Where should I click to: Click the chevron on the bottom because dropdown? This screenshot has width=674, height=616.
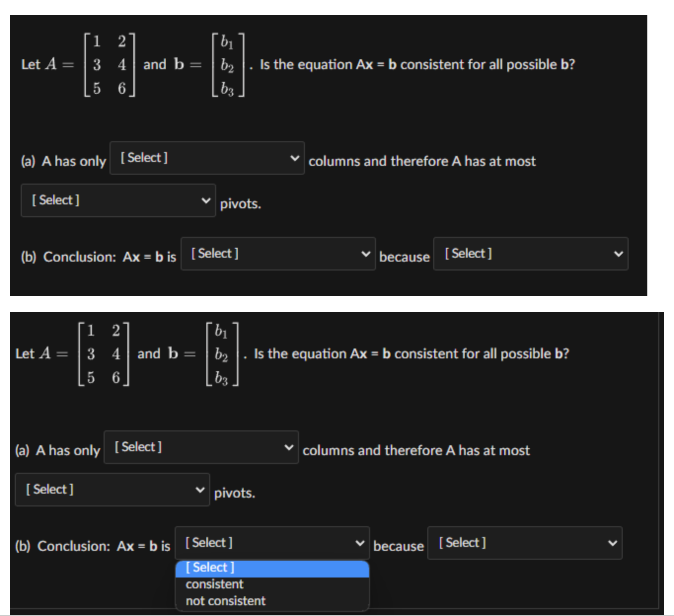(613, 543)
